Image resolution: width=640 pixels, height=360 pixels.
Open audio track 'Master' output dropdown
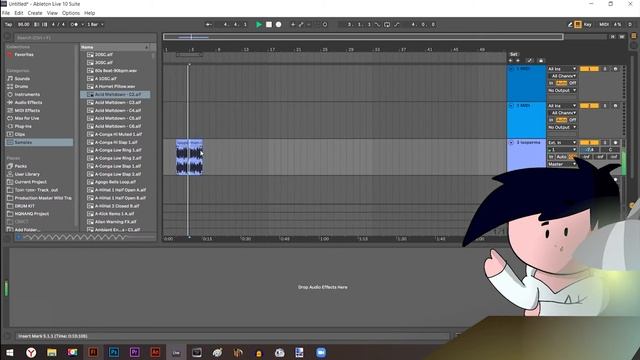tap(562, 164)
